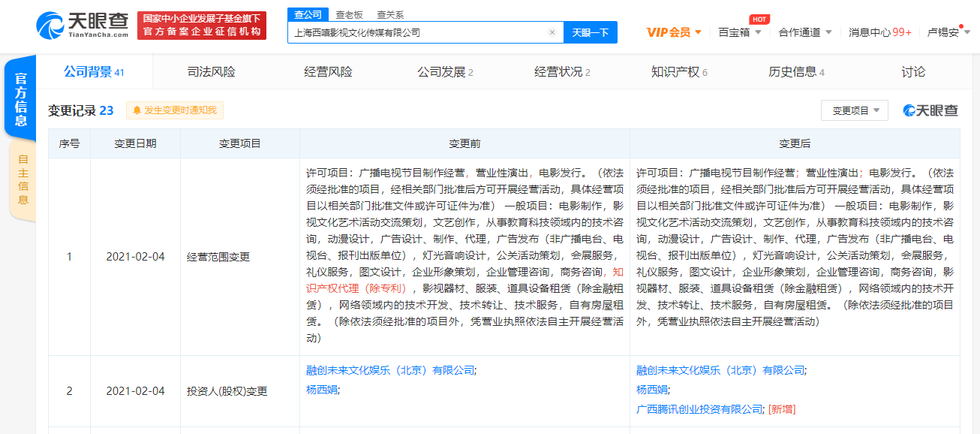This screenshot has width=980, height=434.
Task: Open the 卢锡安 account dropdown
Action: coord(949,32)
